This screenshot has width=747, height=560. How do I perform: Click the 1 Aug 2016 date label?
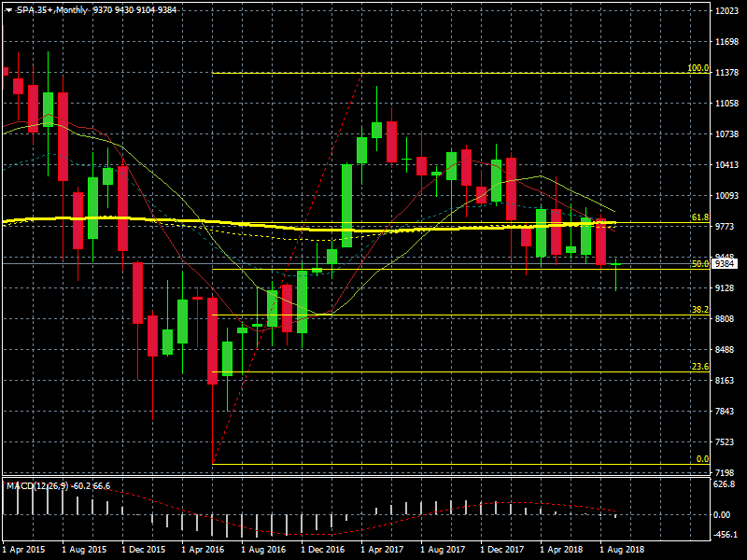tap(263, 551)
